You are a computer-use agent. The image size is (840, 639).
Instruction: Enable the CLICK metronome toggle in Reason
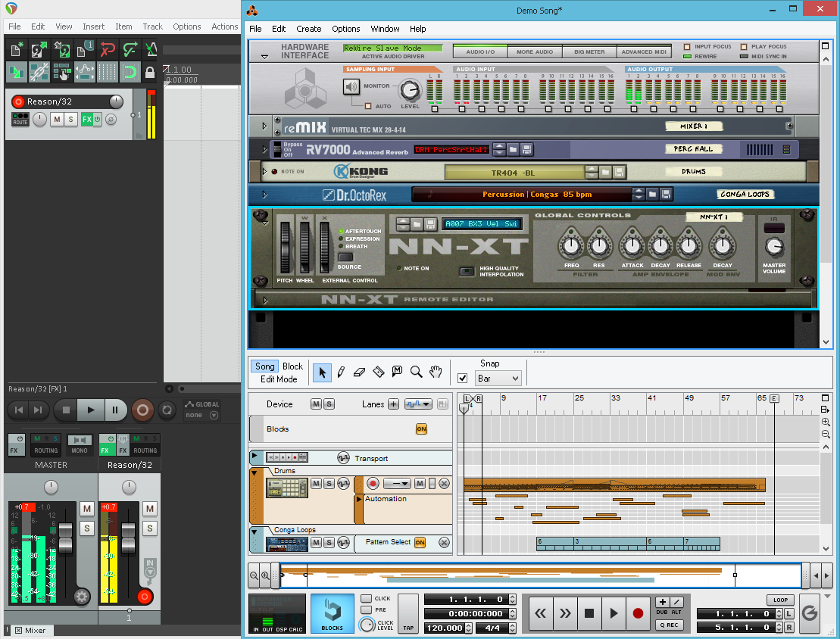coord(367,599)
